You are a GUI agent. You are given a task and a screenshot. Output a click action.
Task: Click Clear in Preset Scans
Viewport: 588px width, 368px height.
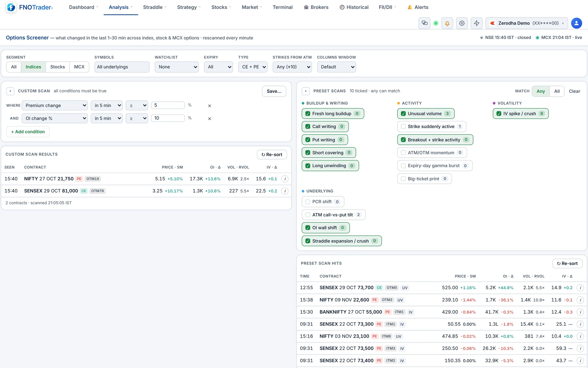[575, 91]
